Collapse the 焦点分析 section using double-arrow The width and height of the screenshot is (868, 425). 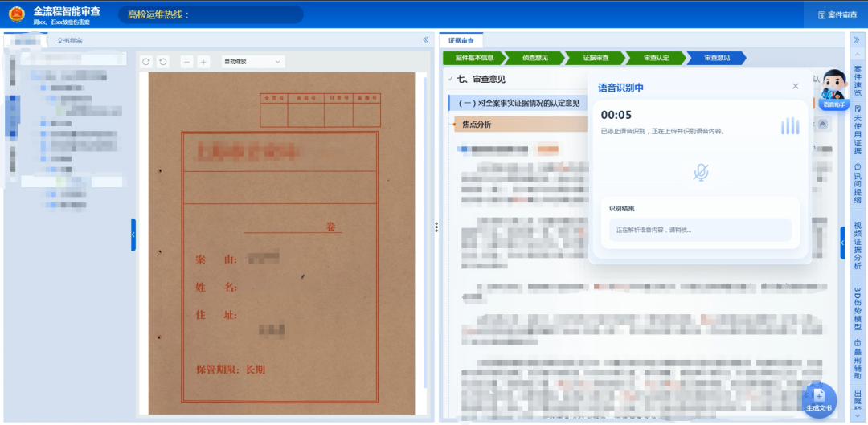click(822, 124)
